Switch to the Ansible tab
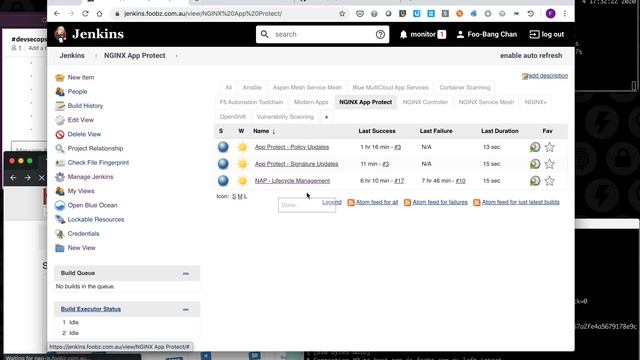This screenshot has height=360, width=640. (x=252, y=87)
